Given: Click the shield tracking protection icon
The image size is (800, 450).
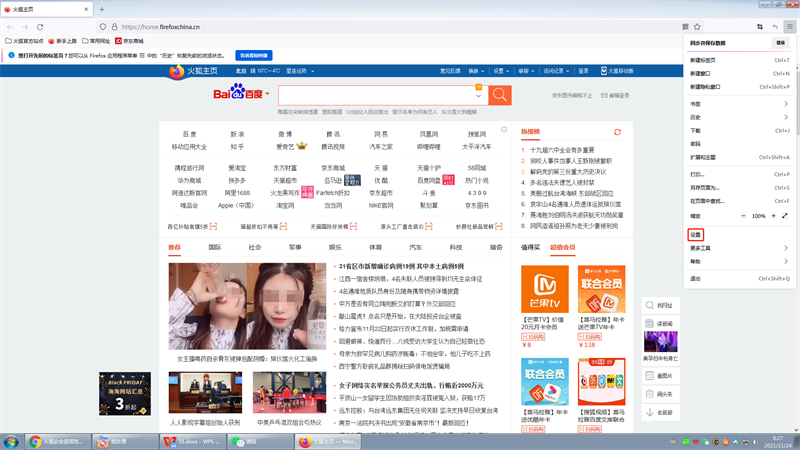Looking at the screenshot, I should click(103, 27).
